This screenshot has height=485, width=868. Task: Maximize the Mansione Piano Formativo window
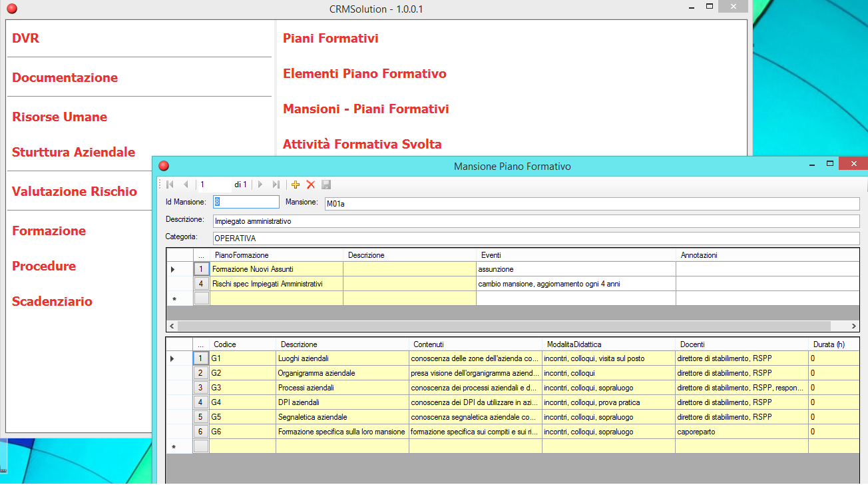click(829, 163)
